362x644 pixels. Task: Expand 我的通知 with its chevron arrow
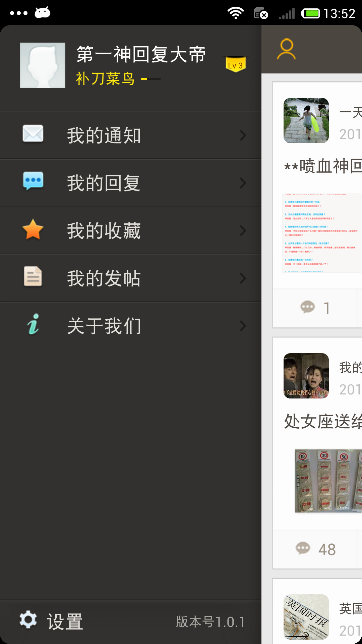(243, 136)
